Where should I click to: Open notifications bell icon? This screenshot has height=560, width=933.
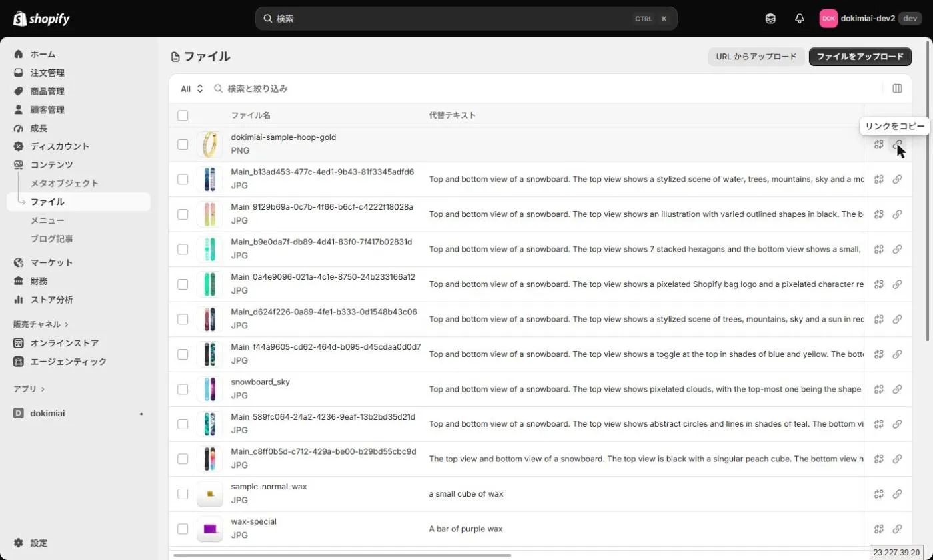point(800,19)
